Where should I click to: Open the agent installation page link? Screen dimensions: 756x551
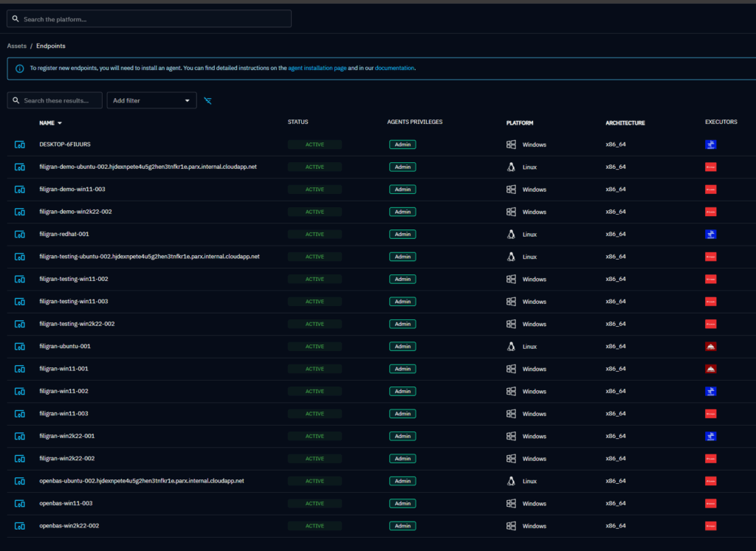point(317,69)
